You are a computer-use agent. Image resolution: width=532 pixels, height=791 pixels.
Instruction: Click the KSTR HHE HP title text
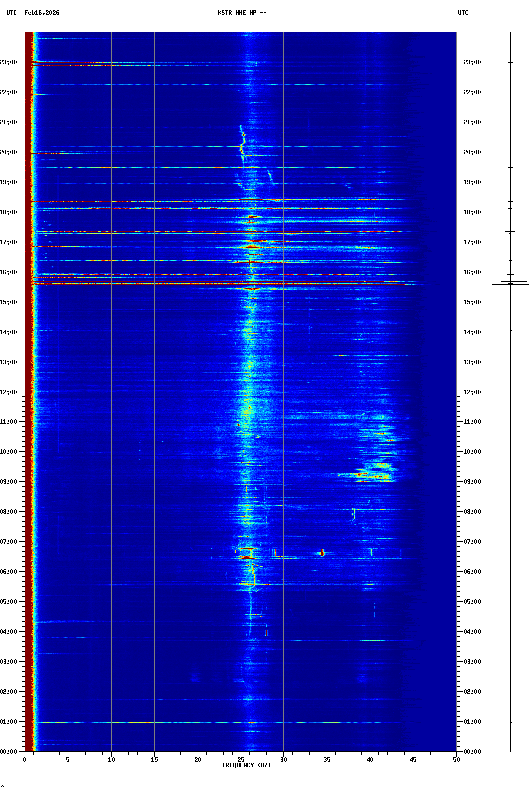coord(242,13)
